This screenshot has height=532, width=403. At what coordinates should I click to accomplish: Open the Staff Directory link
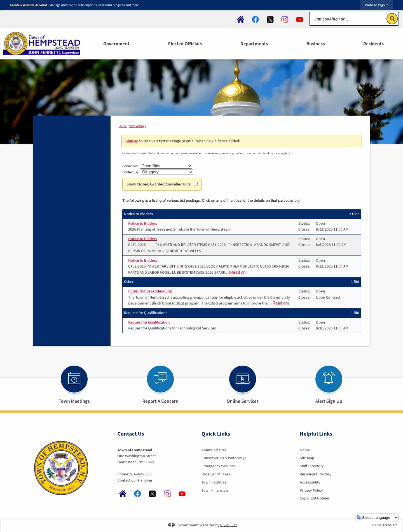click(x=311, y=466)
